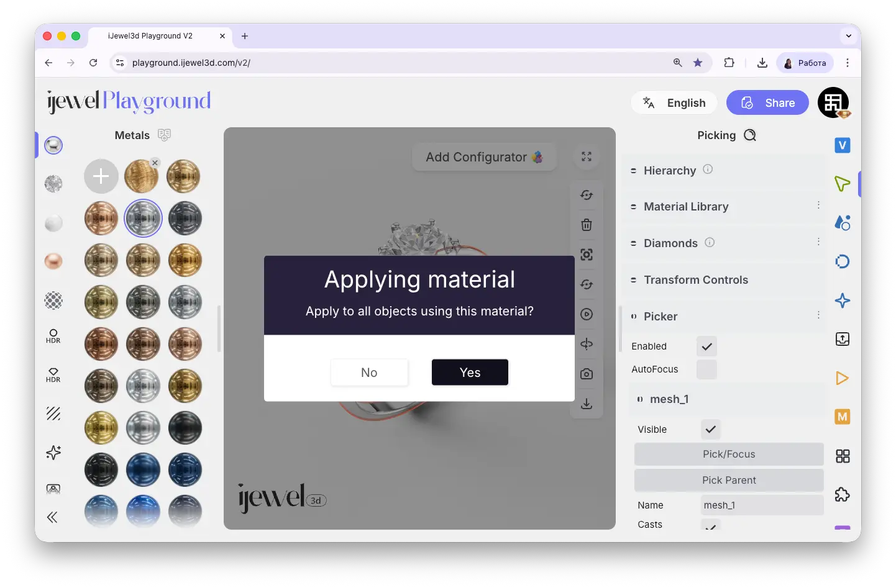Select the wood-textured gold material swatch
This screenshot has width=896, height=588.
click(142, 176)
